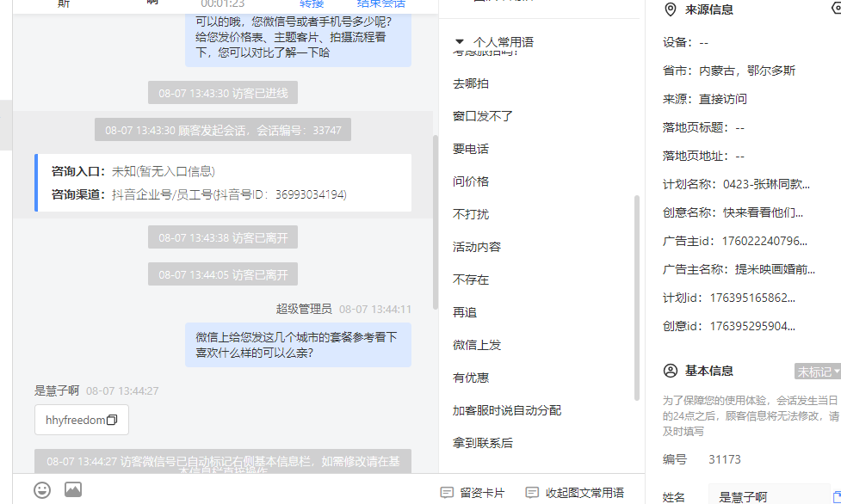Click the 13:43:38 访客已离开 notice
The height and width of the screenshot is (504, 841).
point(223,237)
